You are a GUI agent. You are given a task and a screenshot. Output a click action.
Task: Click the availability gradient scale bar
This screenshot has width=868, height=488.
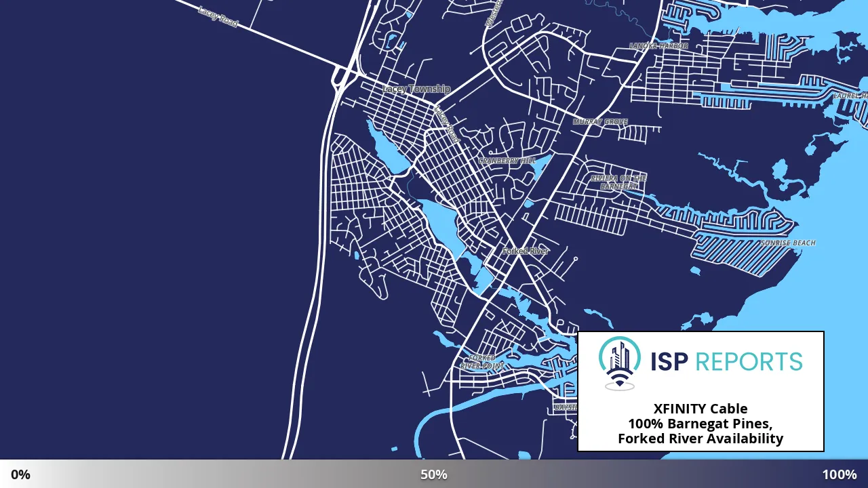click(x=434, y=474)
